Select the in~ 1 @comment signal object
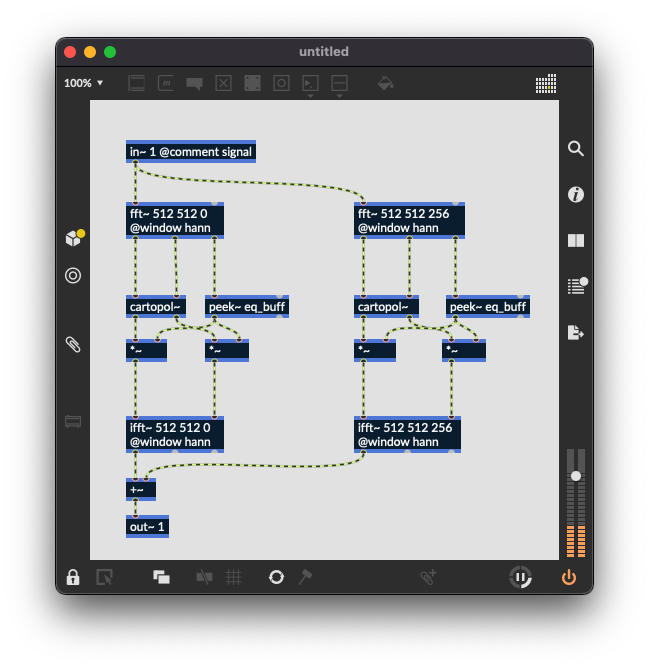 click(x=191, y=152)
